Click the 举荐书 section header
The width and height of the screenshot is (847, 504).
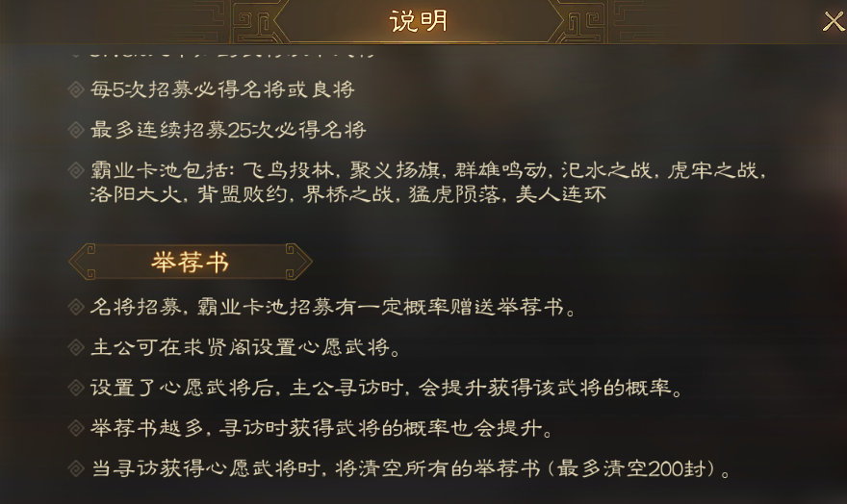(x=190, y=261)
